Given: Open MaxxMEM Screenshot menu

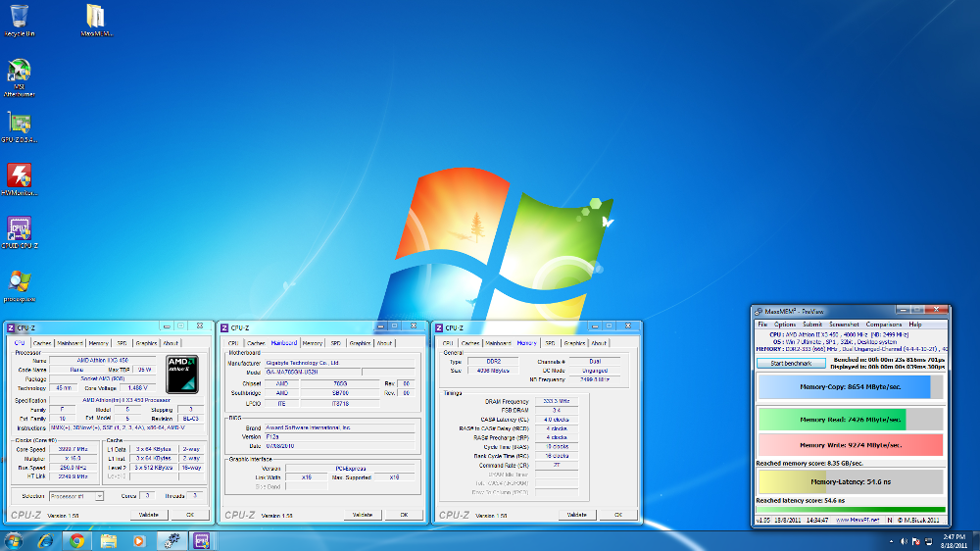Looking at the screenshot, I should pyautogui.click(x=844, y=325).
